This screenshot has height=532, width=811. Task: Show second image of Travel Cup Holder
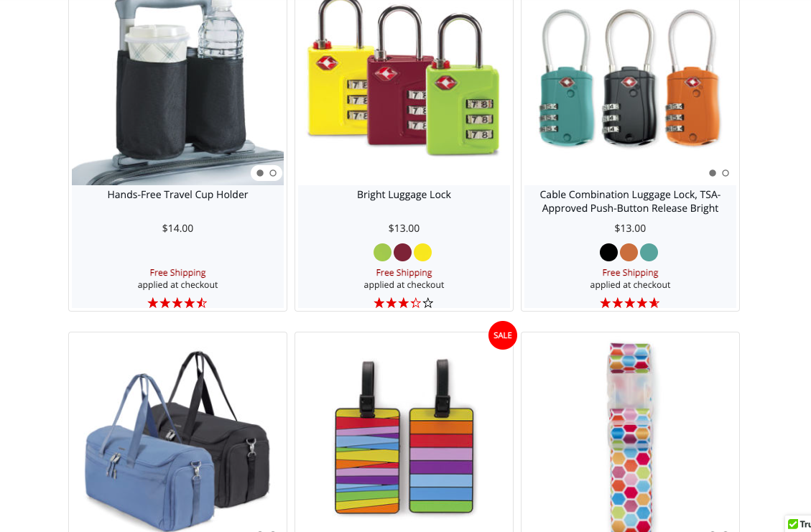pyautogui.click(x=273, y=173)
